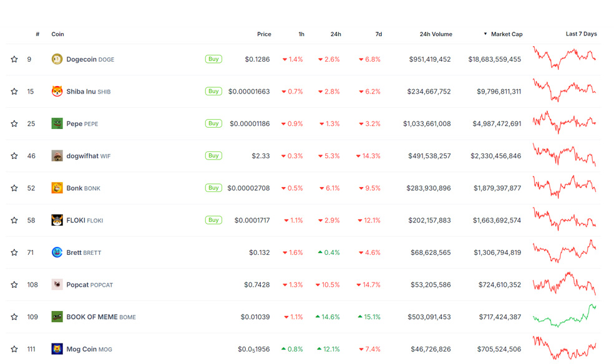The height and width of the screenshot is (364, 614).
Task: Sort by the Price column header
Action: (264, 34)
